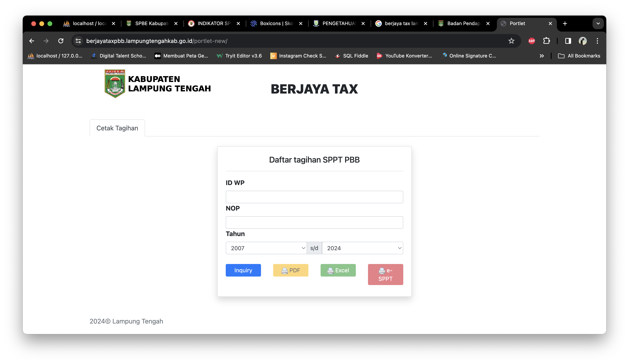The height and width of the screenshot is (364, 629).
Task: Show hidden bookmarks overflow chevron
Action: point(541,56)
